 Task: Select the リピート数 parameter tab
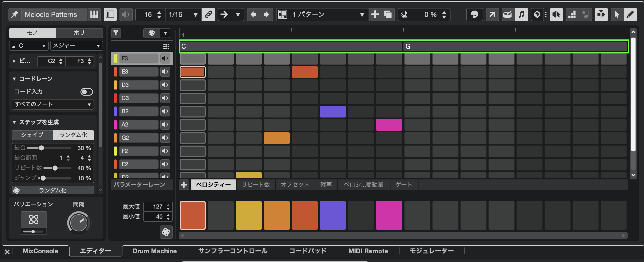(x=256, y=185)
